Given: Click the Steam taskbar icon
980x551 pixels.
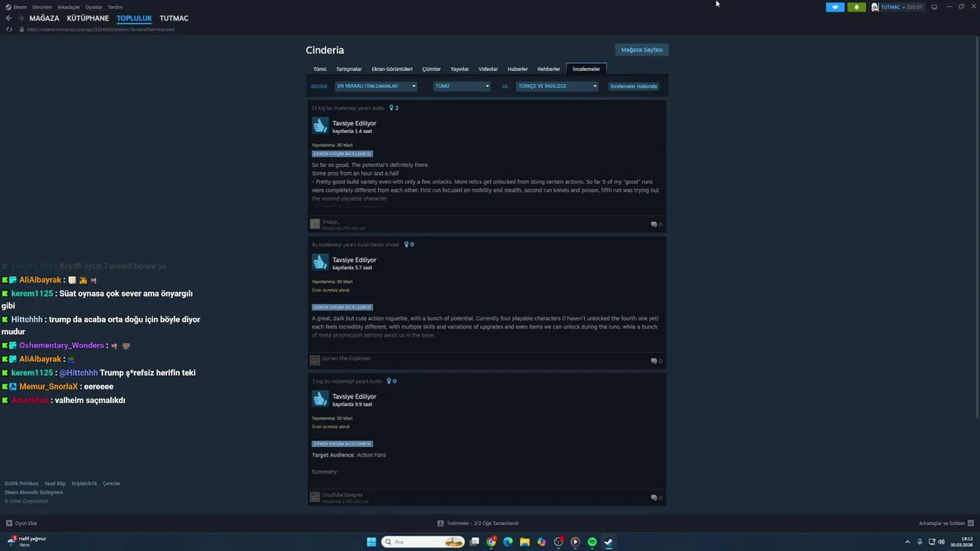Looking at the screenshot, I should coord(609,542).
